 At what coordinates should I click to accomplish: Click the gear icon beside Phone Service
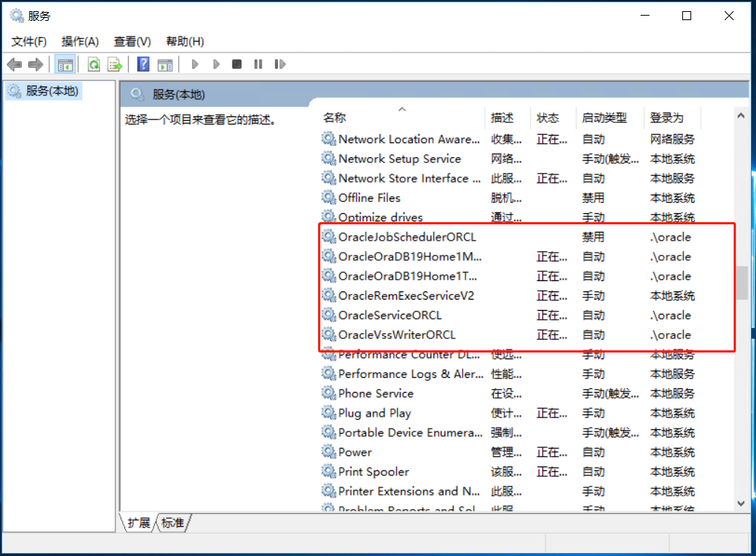(328, 394)
